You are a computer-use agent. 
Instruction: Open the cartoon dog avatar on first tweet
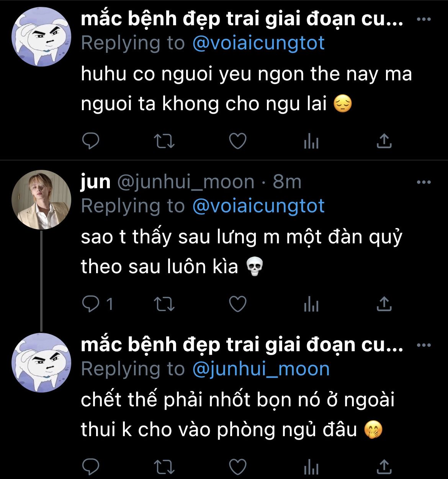coord(42,37)
